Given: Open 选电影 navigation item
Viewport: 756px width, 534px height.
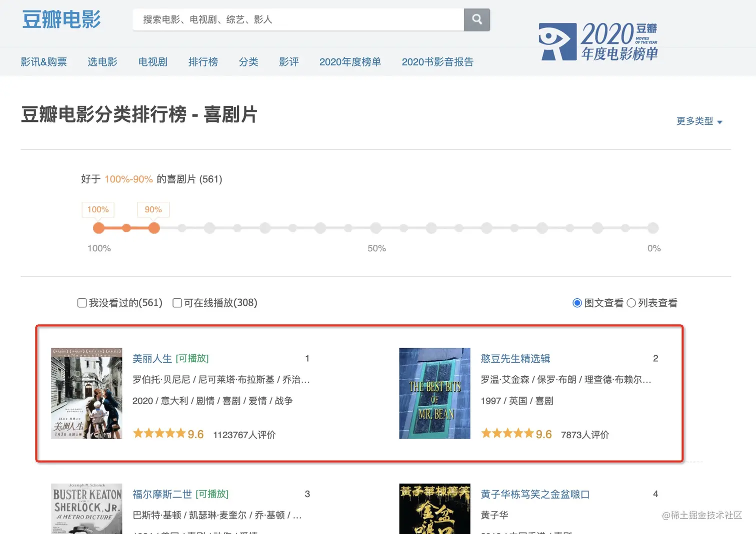Looking at the screenshot, I should (x=102, y=62).
